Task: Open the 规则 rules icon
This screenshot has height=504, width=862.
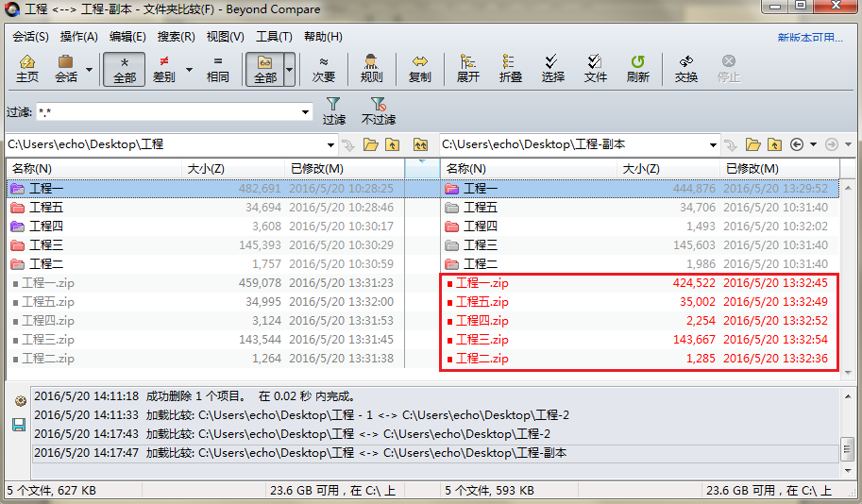Action: point(372,69)
